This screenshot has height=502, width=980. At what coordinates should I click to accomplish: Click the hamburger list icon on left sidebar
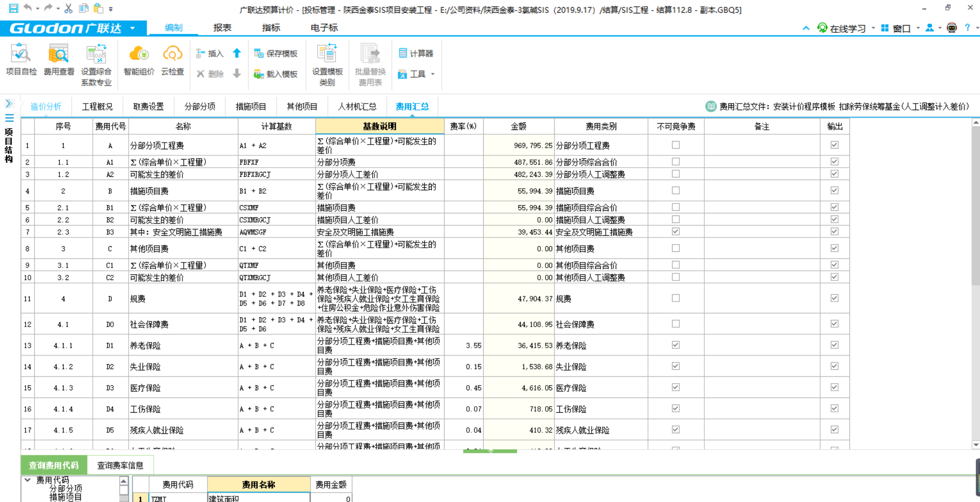[9, 118]
